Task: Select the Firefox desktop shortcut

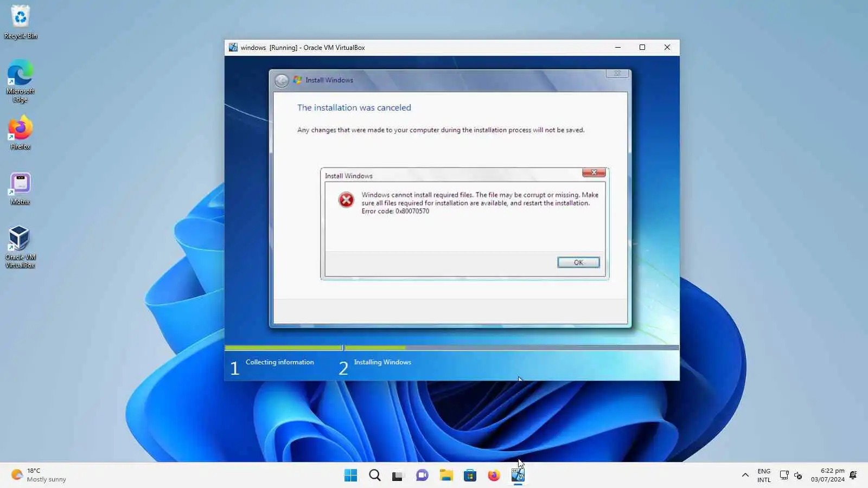Action: [x=21, y=133]
